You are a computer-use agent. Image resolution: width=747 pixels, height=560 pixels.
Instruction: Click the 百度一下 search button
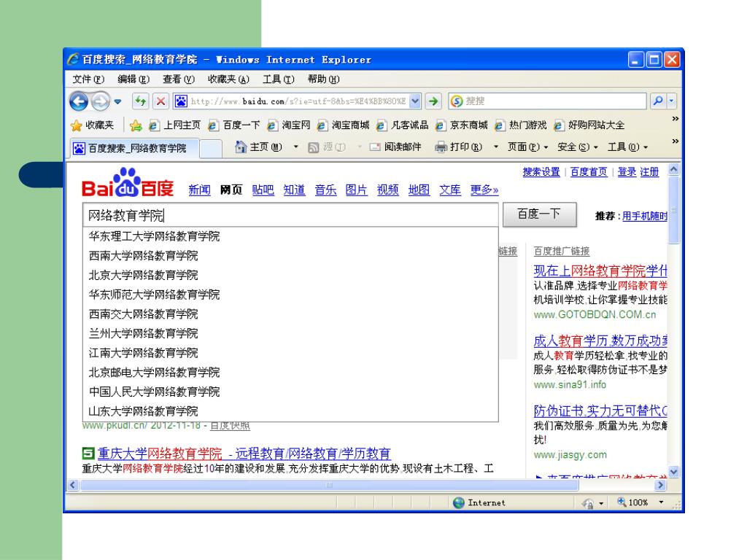click(539, 214)
